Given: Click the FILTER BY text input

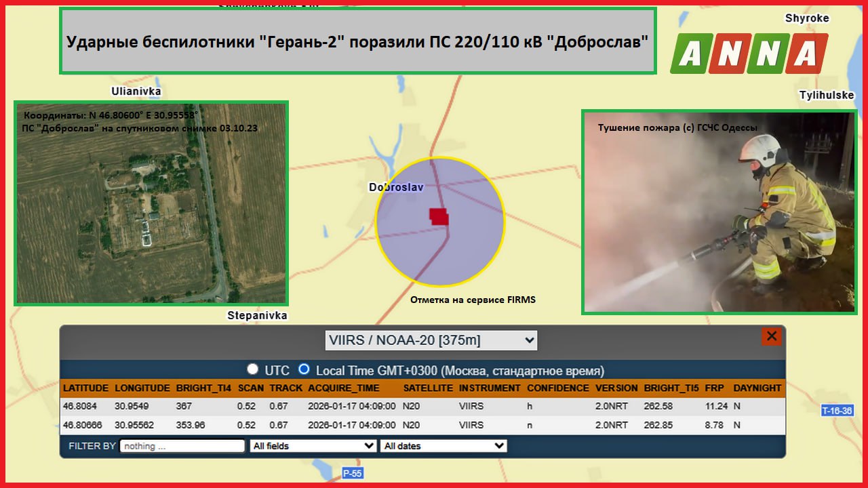Looking at the screenshot, I should point(182,446).
